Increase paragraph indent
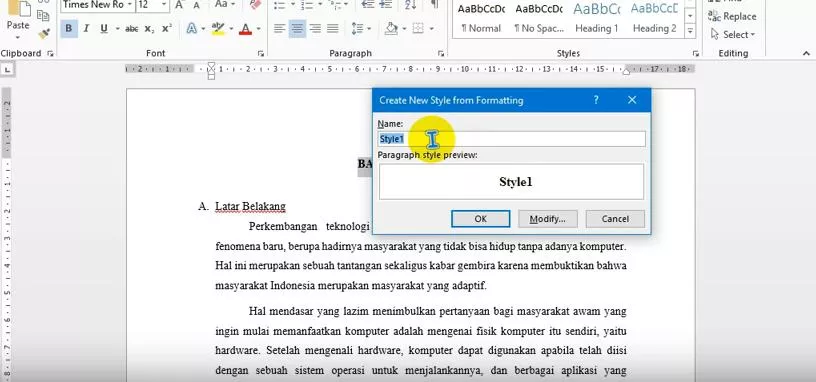816x382 pixels. [x=386, y=5]
